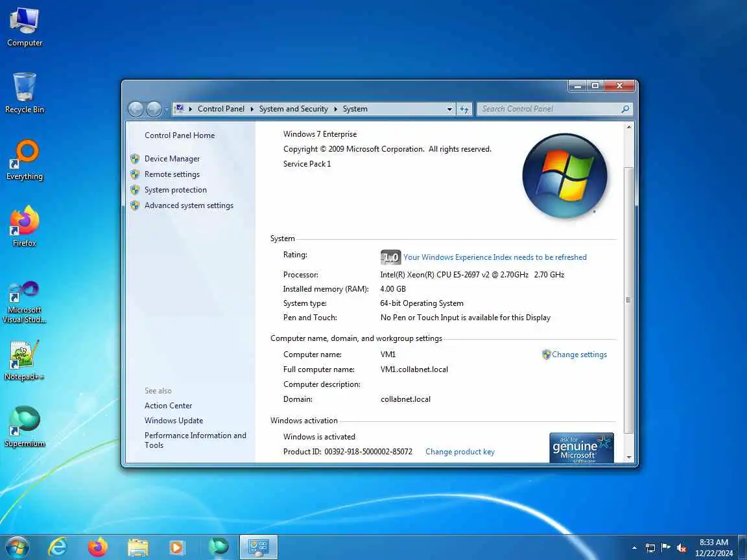Open Windows Update under See also
This screenshot has height=560, width=747.
coord(173,421)
